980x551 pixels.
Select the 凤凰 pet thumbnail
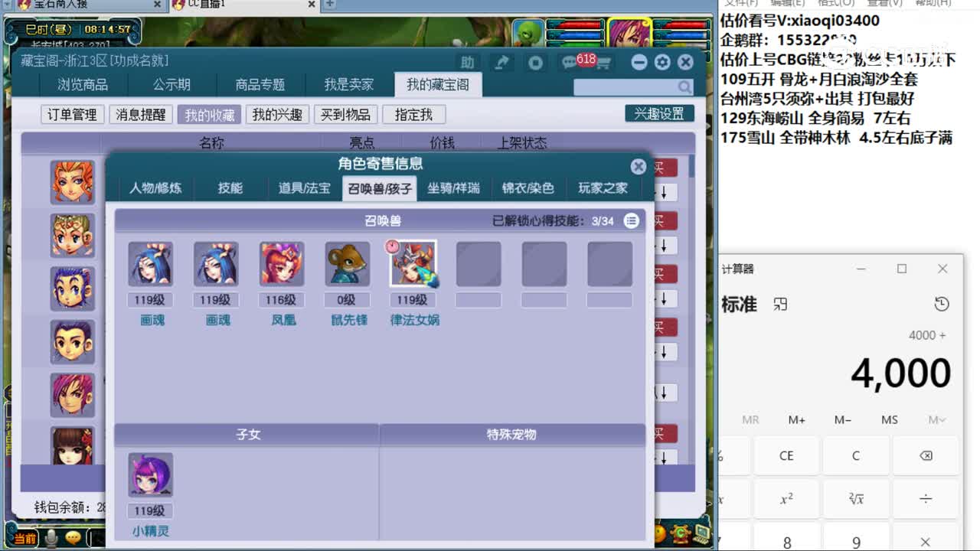coord(281,263)
